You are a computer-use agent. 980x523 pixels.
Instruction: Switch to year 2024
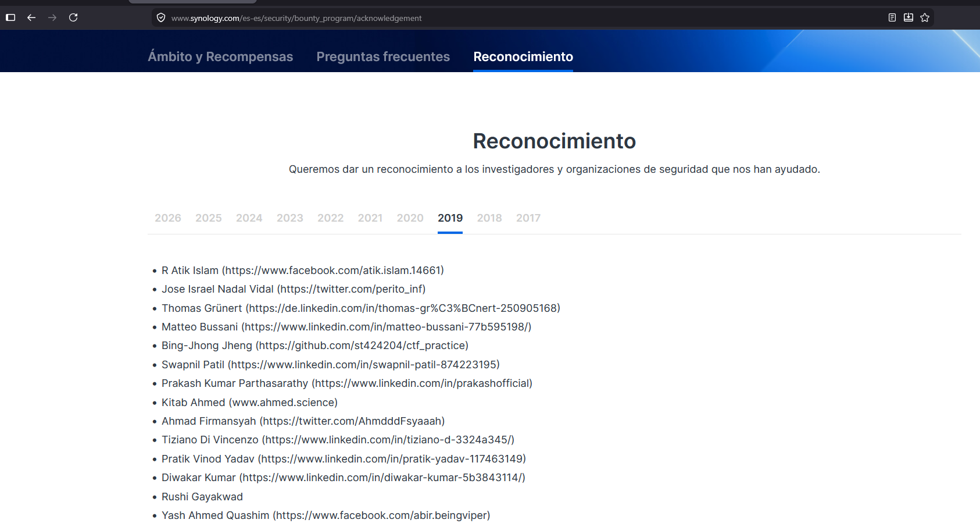click(249, 218)
